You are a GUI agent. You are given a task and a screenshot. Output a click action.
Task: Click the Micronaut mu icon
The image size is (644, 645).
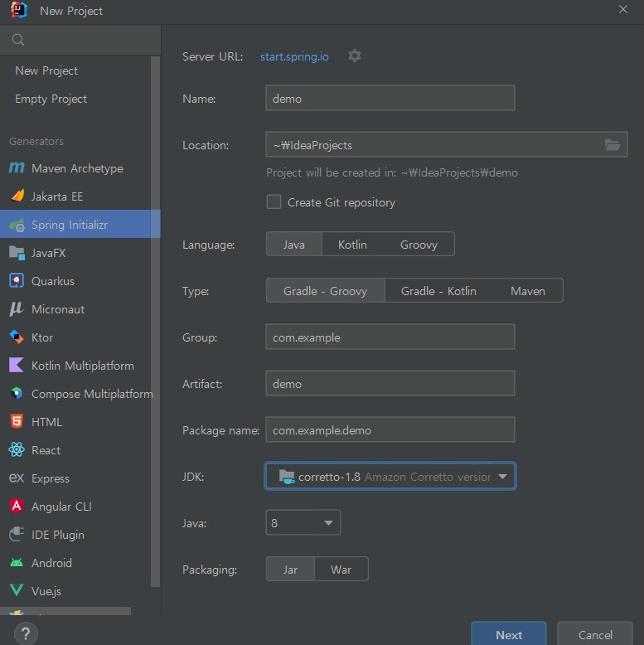17,309
